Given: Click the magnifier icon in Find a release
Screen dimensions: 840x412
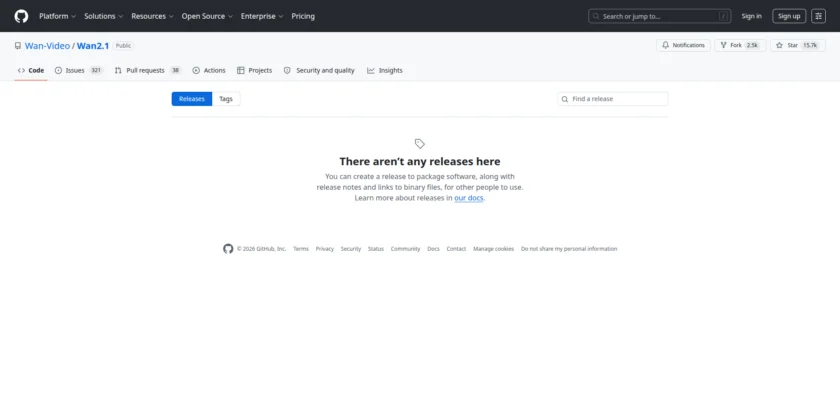Looking at the screenshot, I should coord(565,99).
